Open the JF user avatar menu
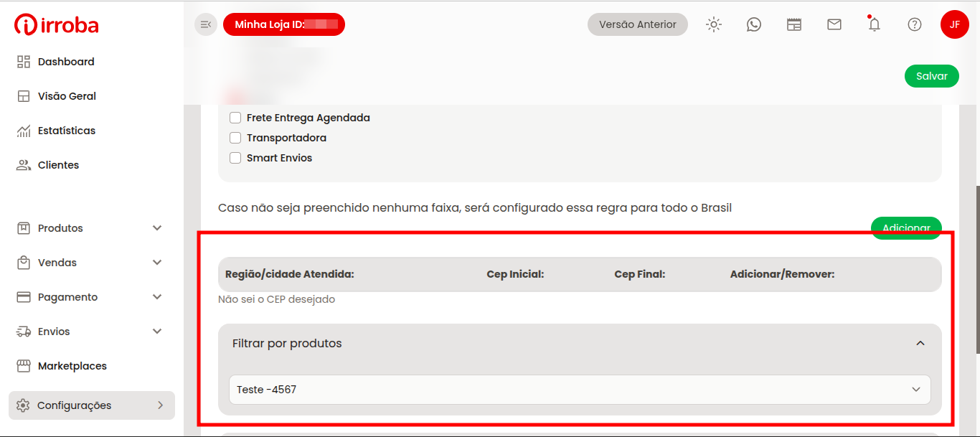The image size is (980, 437). tap(954, 24)
